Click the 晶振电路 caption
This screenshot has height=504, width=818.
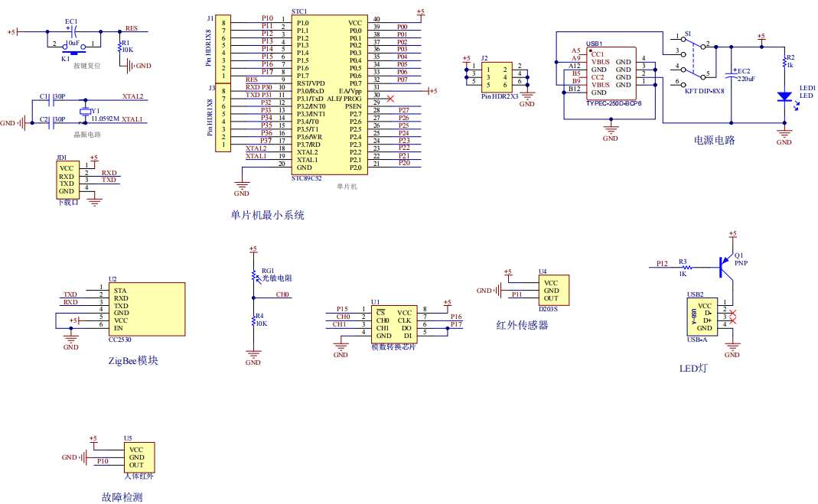(87, 135)
